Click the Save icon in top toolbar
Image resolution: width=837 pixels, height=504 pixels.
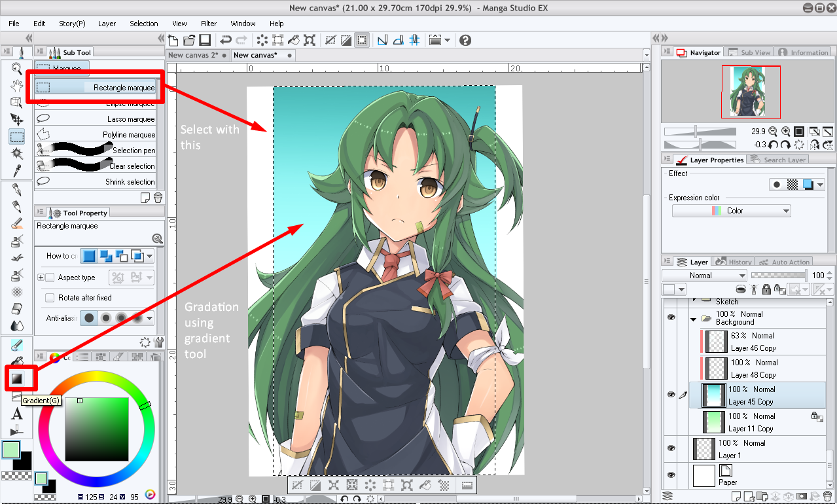point(205,40)
